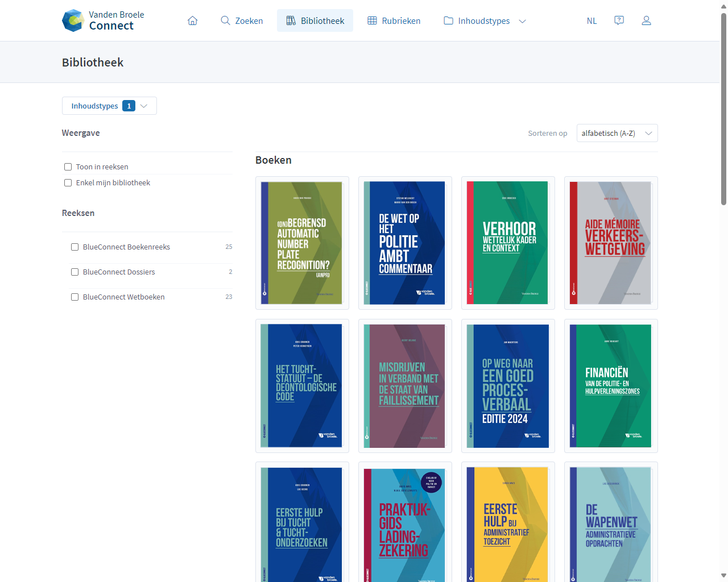The image size is (728, 582).
Task: Open book Eerste hulp bij tucht & tuchtonderzoeken
Action: click(x=302, y=523)
